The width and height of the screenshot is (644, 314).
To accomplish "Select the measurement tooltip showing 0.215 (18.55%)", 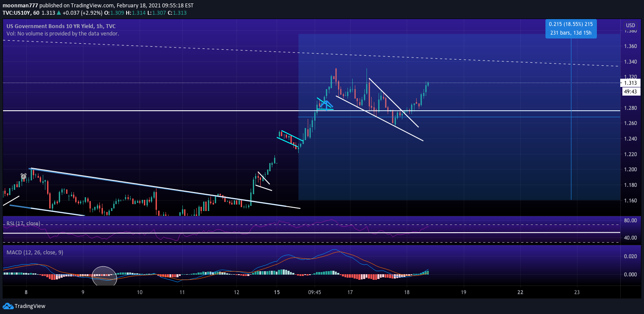I will tap(571, 28).
